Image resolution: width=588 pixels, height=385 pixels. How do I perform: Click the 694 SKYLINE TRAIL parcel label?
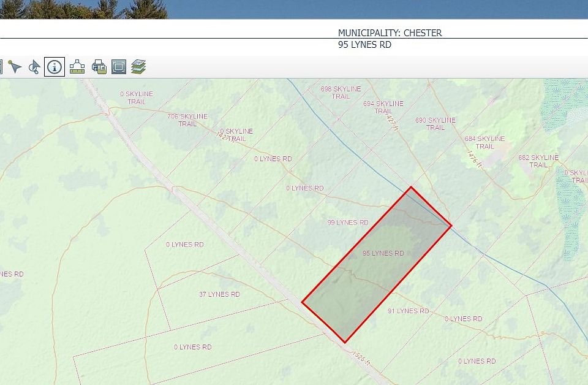point(383,107)
